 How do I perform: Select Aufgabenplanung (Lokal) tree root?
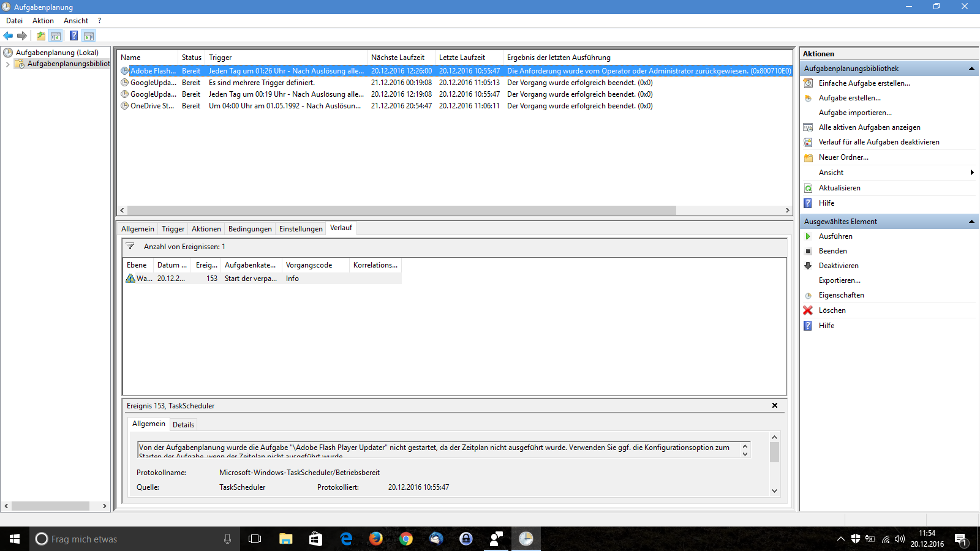(56, 53)
